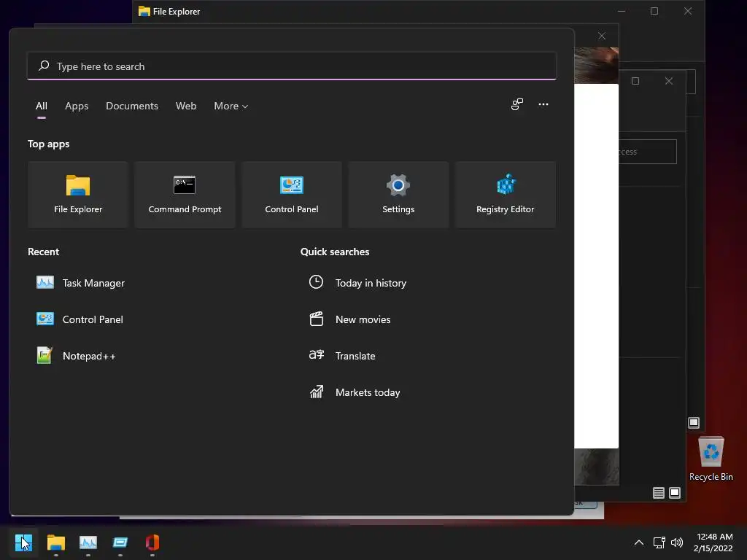Click the background window search field
The width and height of the screenshot is (747, 560).
tap(648, 152)
